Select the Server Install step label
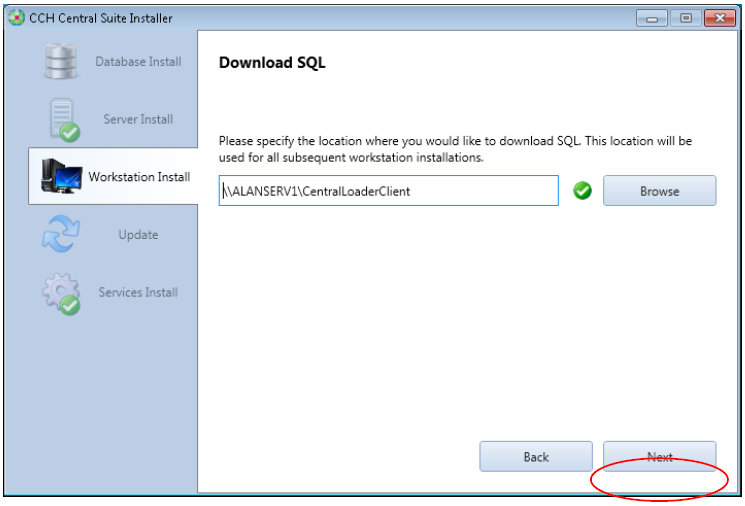Image resolution: width=745 pixels, height=506 pixels. 138,119
